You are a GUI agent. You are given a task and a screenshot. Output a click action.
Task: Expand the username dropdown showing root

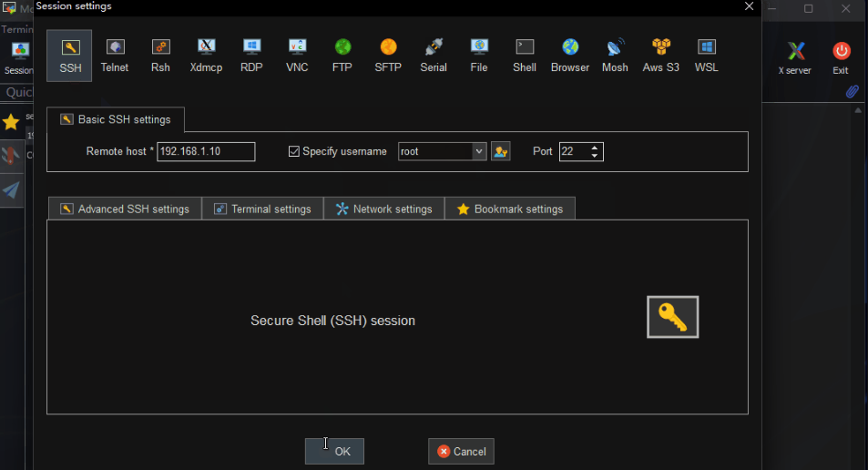point(479,152)
